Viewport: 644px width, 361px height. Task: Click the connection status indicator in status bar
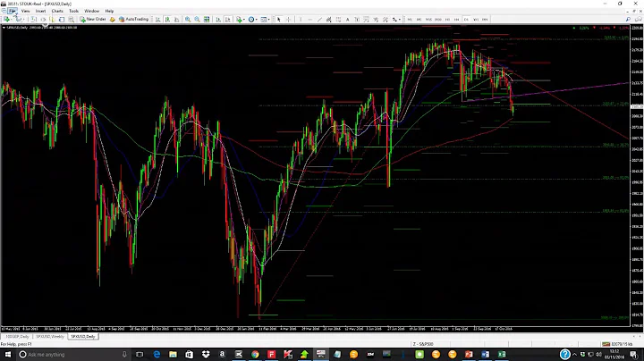[615, 344]
